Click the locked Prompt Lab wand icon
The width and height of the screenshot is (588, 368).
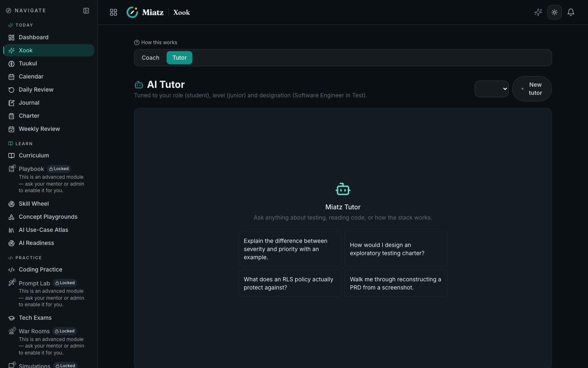[x=12, y=282]
